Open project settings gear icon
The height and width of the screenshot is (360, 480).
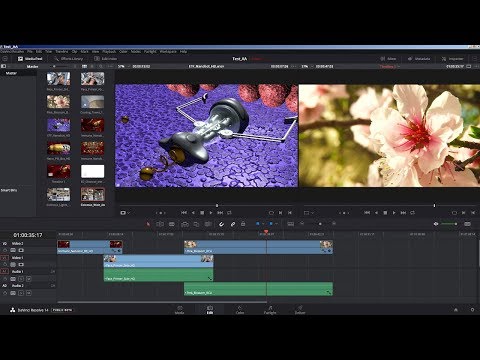(472, 310)
